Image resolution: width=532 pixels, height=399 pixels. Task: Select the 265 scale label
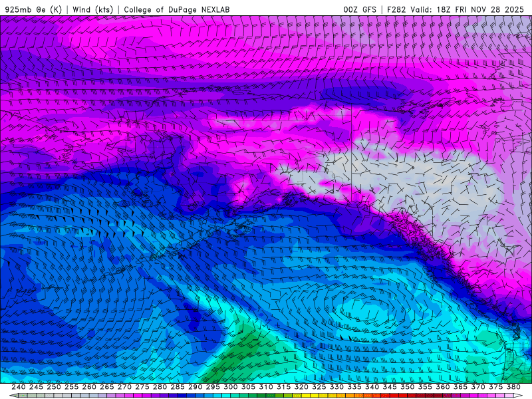click(106, 387)
